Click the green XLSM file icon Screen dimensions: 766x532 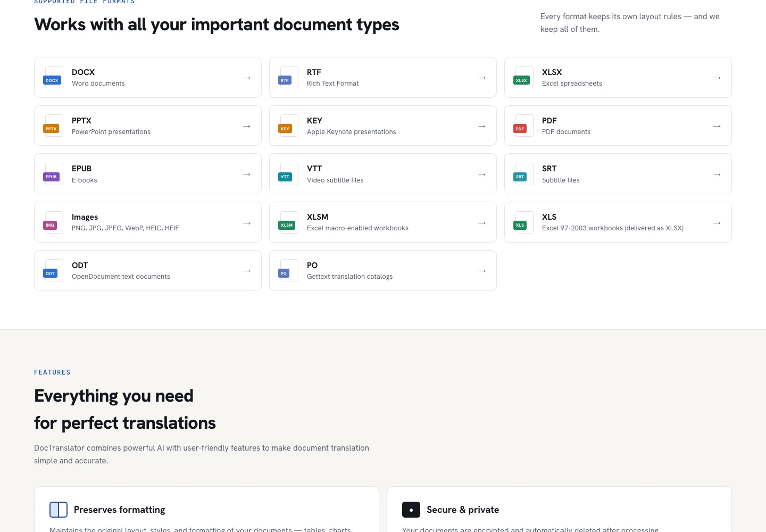(x=288, y=222)
